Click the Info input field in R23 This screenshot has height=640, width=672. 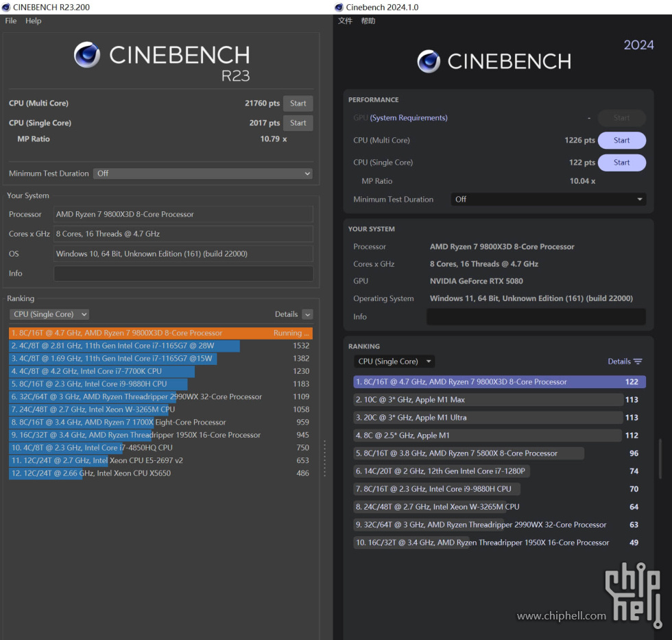[x=184, y=274]
